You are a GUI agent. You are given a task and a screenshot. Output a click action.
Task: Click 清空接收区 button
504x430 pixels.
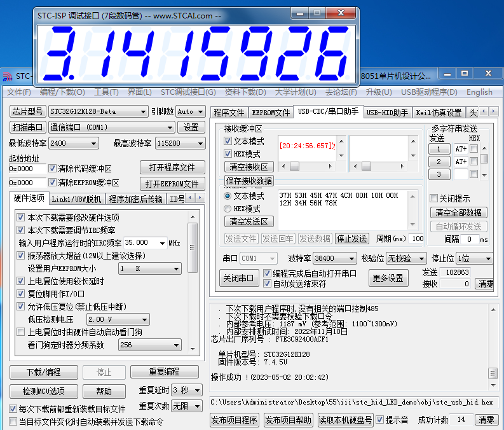[x=249, y=167]
